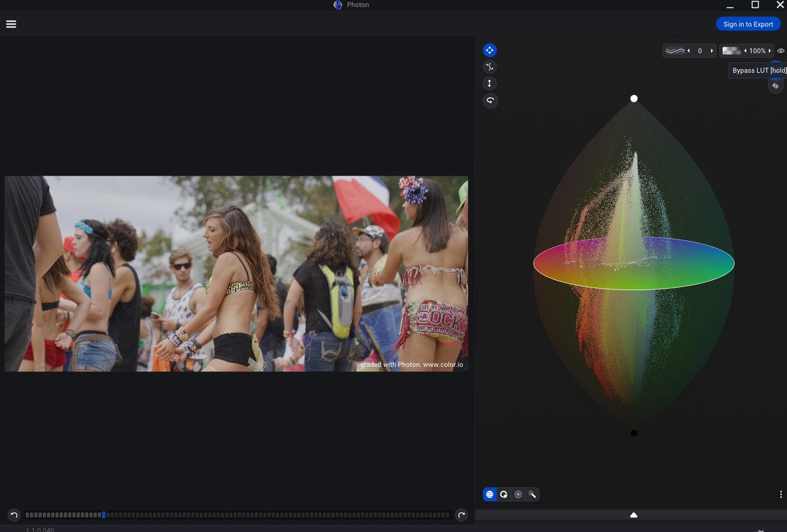
Task: Select the curved path transform tool
Action: [x=490, y=66]
